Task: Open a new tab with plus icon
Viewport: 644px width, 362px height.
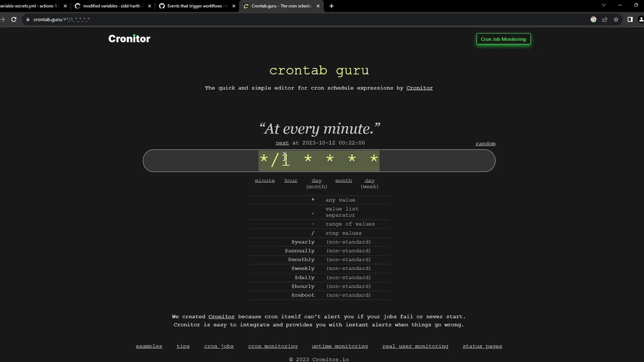Action: pos(331,6)
